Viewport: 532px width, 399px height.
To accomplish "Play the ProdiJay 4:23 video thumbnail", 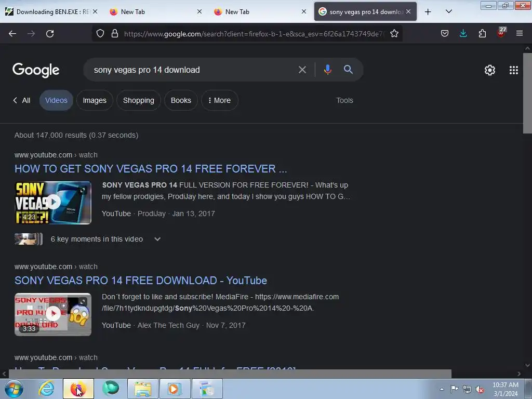I will [x=53, y=203].
